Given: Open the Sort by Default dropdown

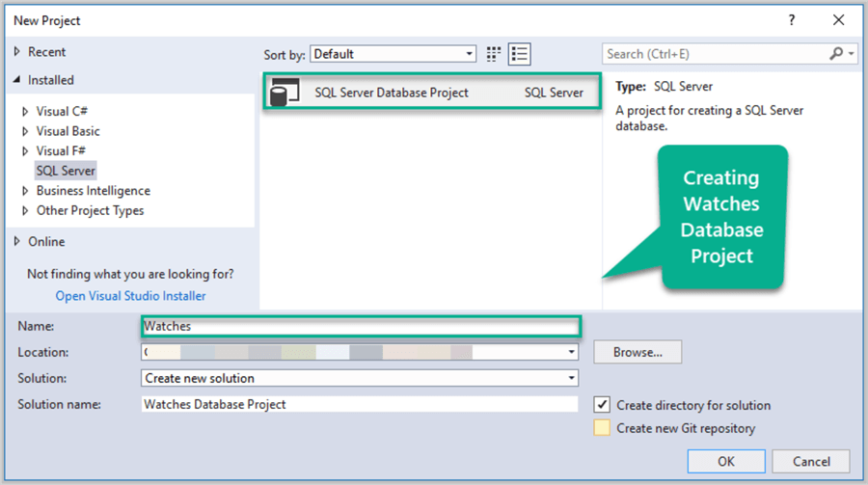Looking at the screenshot, I should click(x=393, y=54).
